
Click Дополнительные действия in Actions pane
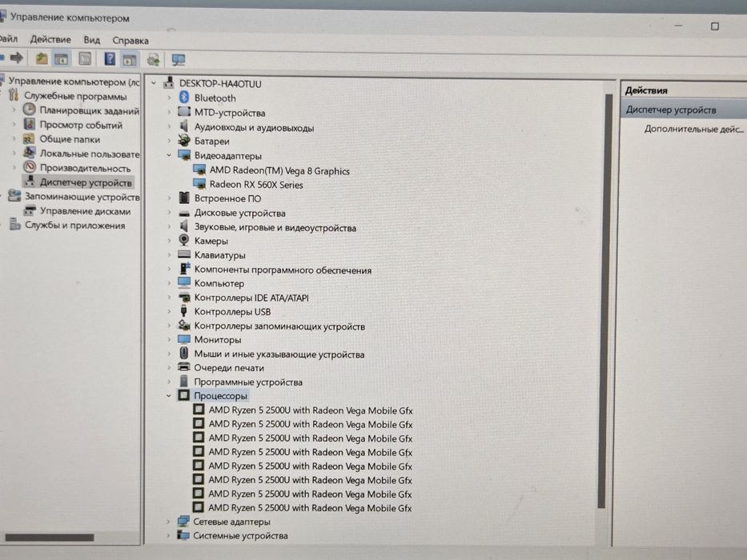(x=693, y=129)
